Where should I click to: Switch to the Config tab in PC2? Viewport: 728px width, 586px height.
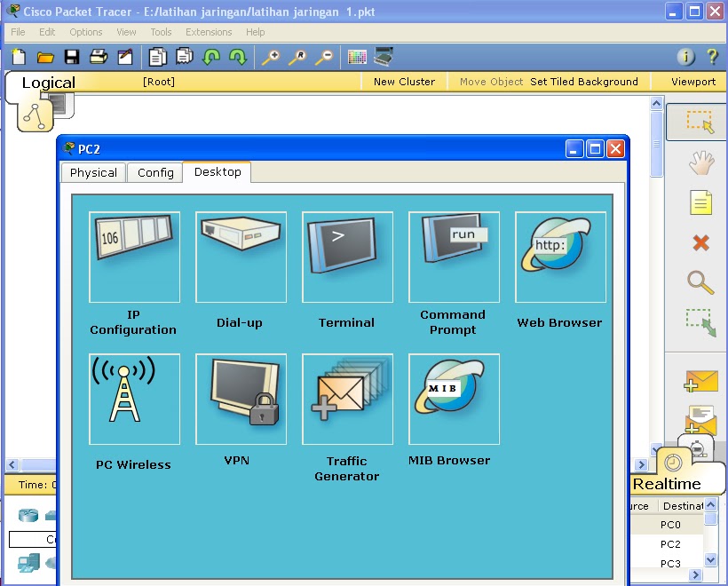[155, 173]
